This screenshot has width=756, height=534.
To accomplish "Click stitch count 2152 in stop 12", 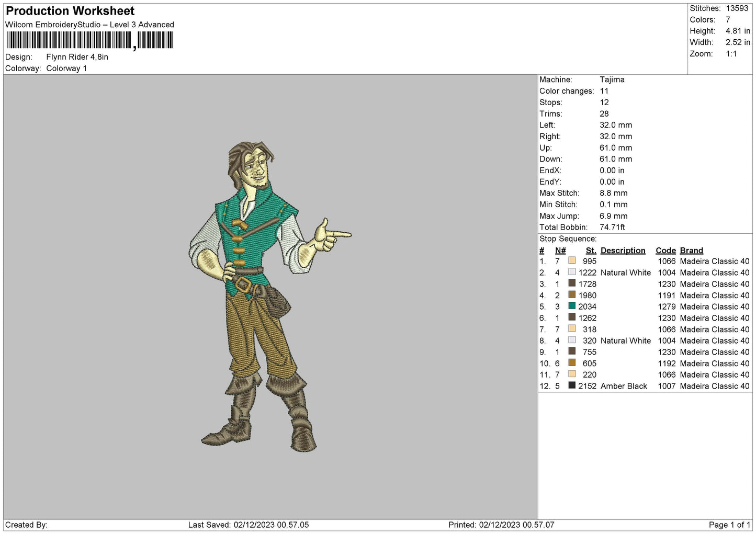I will click(587, 386).
